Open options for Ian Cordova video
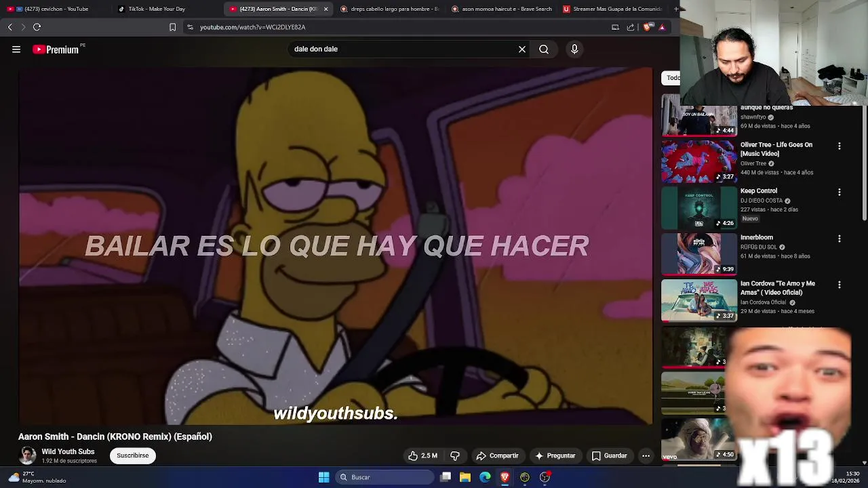 tap(839, 285)
